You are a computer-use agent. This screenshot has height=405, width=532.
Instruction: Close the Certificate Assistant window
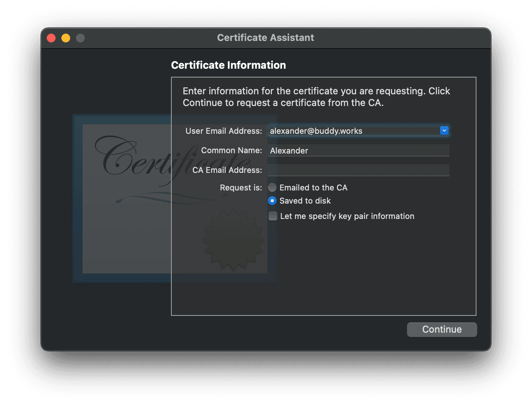point(51,38)
